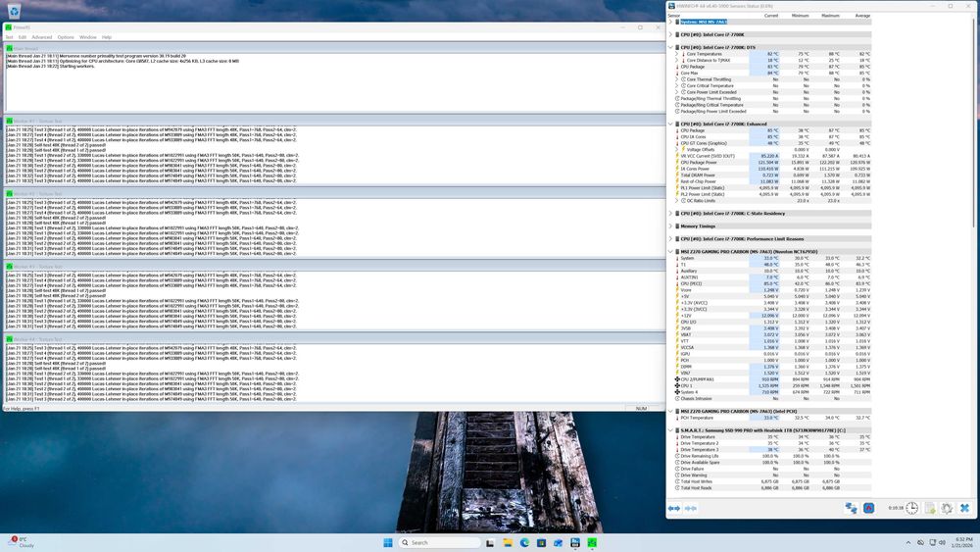The height and width of the screenshot is (552, 980).
Task: Click the Prime95 title bar app icon
Action: [x=8, y=27]
